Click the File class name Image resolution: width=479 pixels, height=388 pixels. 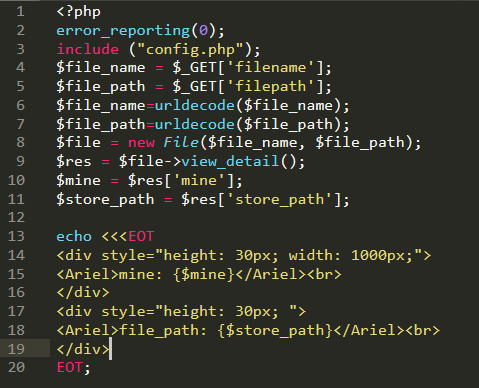181,143
